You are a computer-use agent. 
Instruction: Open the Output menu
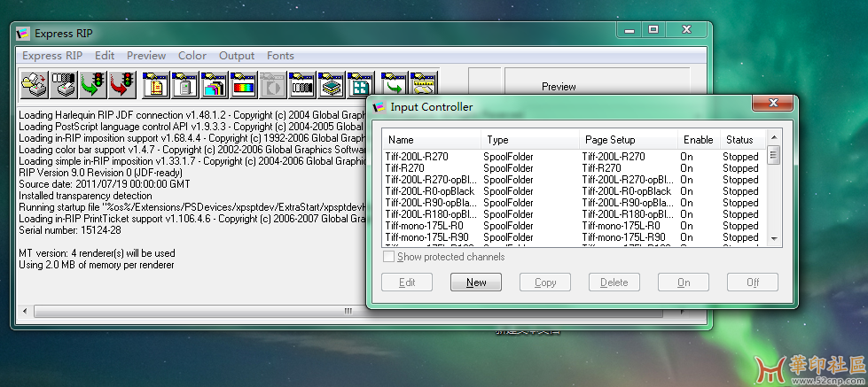click(x=237, y=55)
